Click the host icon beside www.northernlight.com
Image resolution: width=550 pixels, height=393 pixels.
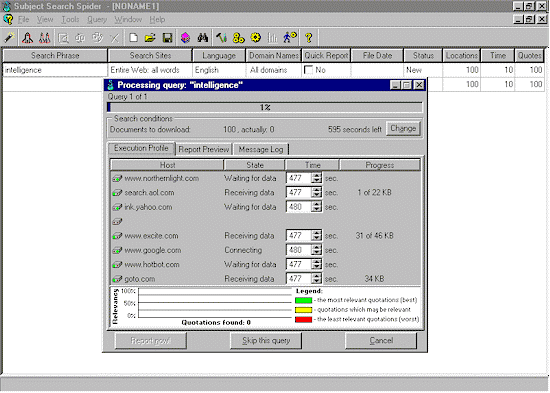[x=117, y=179]
